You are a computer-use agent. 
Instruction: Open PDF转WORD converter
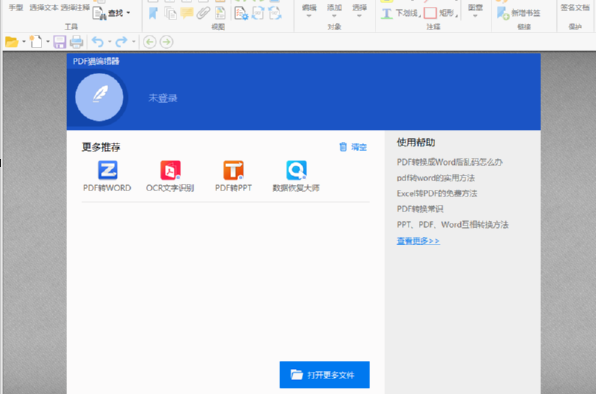[x=107, y=176]
